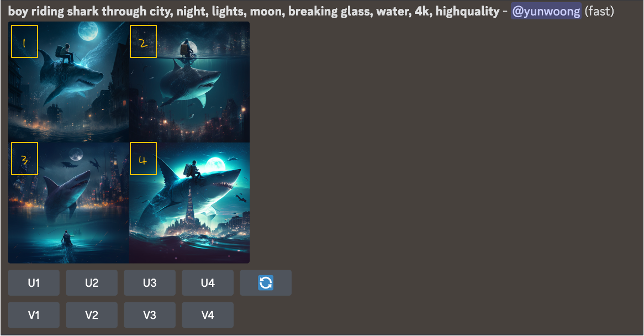This screenshot has width=644, height=336.
Task: Open the bottom-right image of boy on shark
Action: click(189, 202)
